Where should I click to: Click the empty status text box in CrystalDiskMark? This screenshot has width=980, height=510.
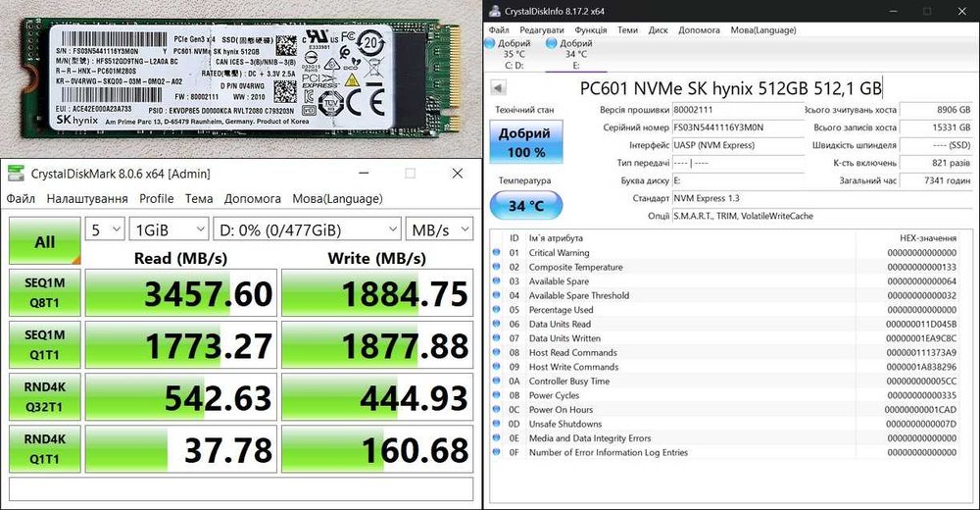click(x=241, y=489)
